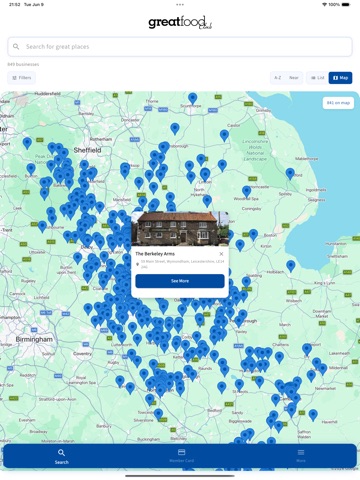Select the lone pin south of Thorne
Image resolution: width=360 pixels, height=480 pixels.
point(175,129)
